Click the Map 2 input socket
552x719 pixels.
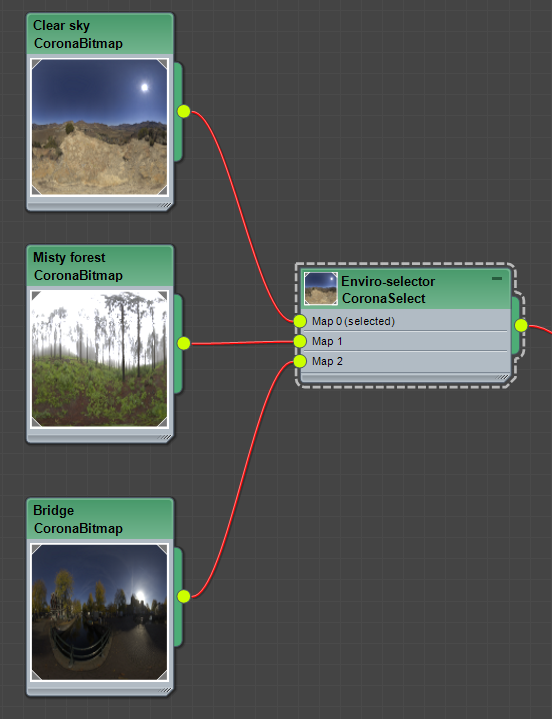click(300, 361)
